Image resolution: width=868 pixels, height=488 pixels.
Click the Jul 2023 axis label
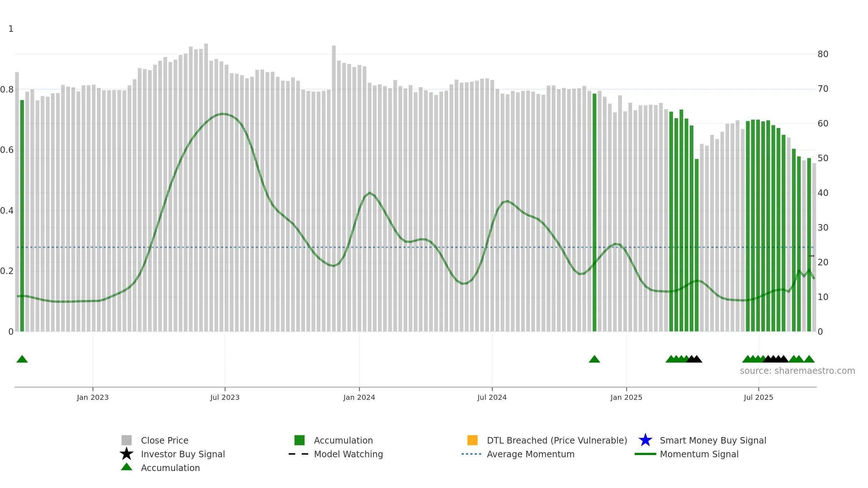pos(225,398)
